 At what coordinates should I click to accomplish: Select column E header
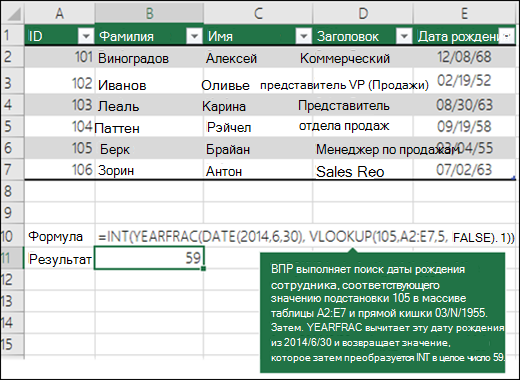click(464, 13)
